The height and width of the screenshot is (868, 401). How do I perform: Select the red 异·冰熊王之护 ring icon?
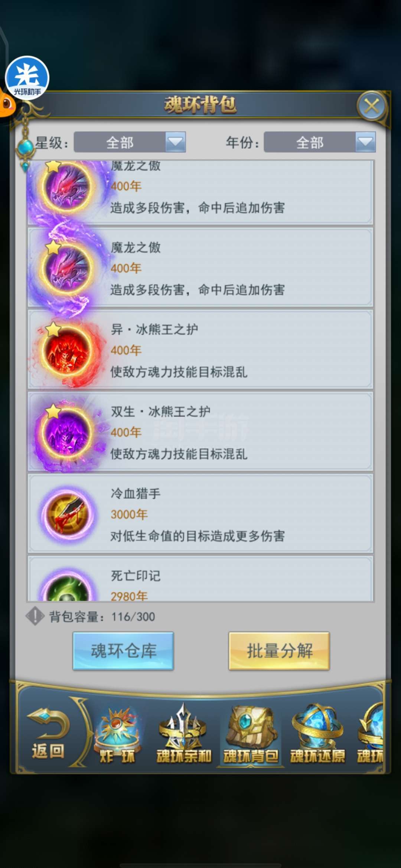click(x=67, y=350)
